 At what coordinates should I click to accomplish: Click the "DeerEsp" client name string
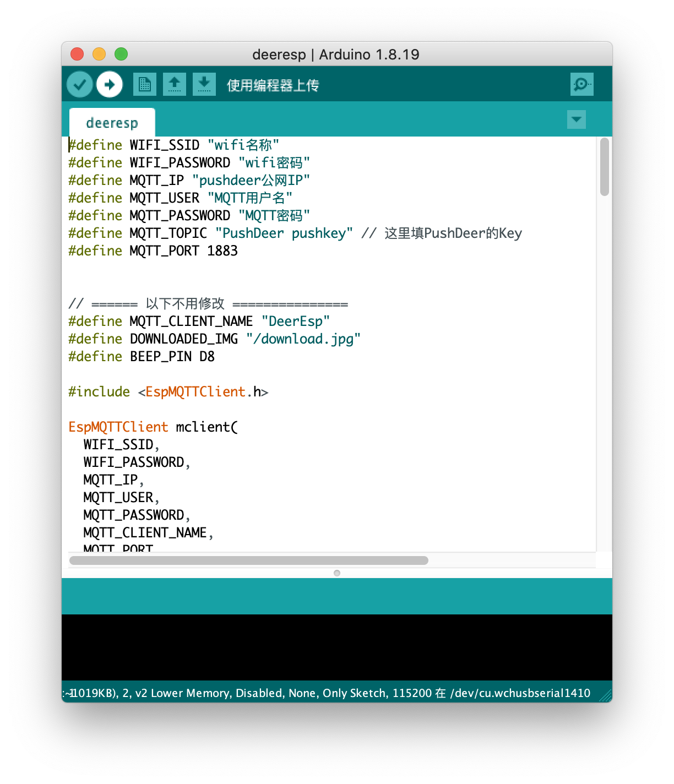pyautogui.click(x=296, y=321)
